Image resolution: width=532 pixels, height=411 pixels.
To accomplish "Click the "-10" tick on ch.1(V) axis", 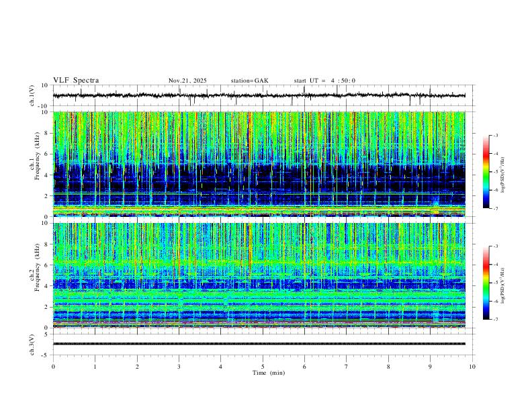I will point(44,106).
